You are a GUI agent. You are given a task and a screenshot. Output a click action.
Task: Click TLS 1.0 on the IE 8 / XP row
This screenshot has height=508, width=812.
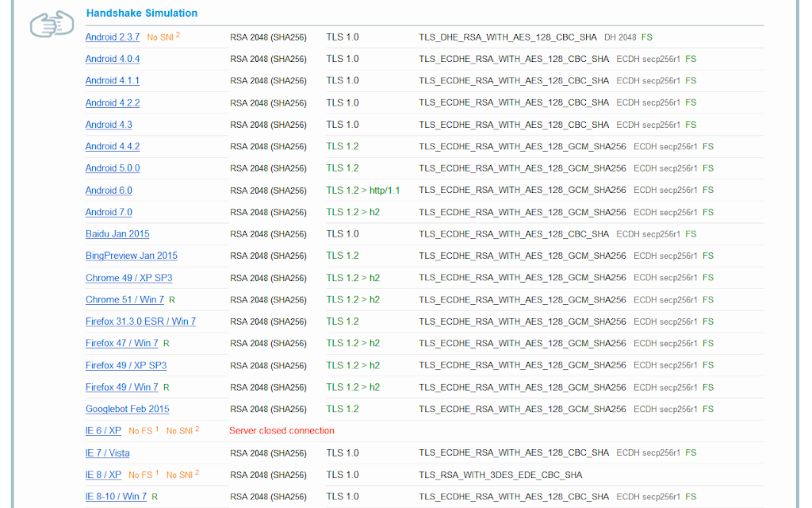pyautogui.click(x=343, y=475)
